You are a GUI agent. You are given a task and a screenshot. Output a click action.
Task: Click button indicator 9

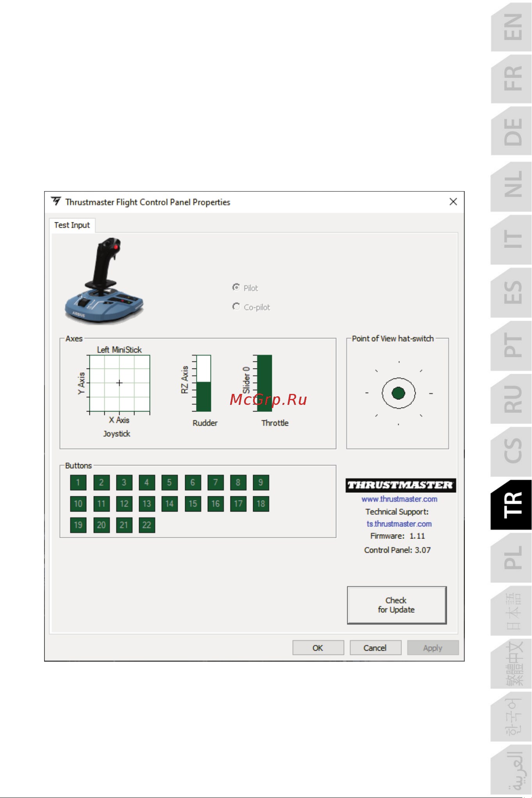coord(261,483)
